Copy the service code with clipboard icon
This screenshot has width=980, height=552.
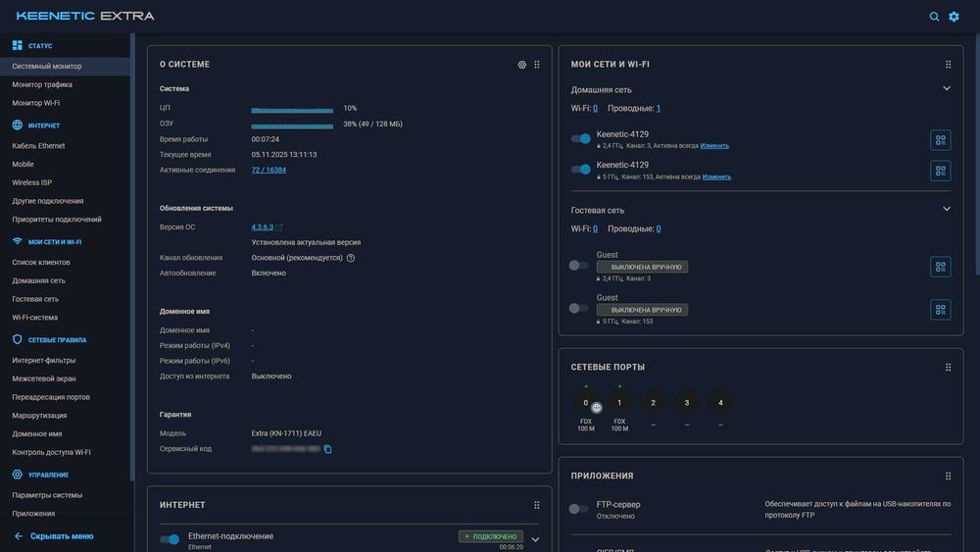click(327, 449)
